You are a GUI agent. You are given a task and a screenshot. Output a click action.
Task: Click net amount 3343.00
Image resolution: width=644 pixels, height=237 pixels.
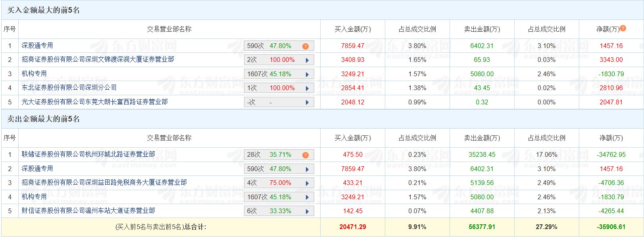click(x=611, y=60)
